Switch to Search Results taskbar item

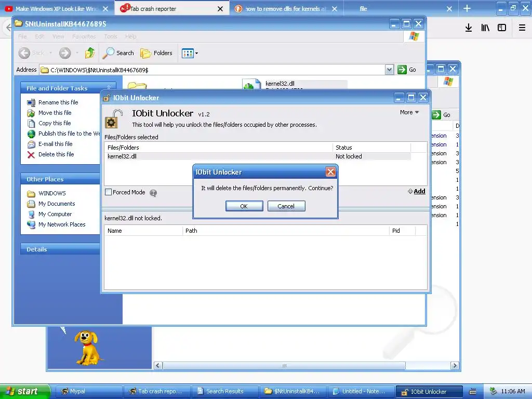224,391
